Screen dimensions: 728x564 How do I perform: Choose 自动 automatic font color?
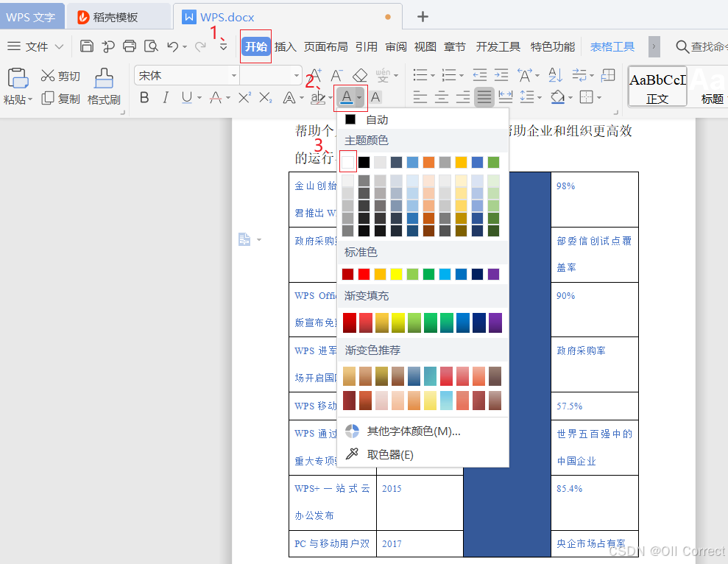coord(423,119)
